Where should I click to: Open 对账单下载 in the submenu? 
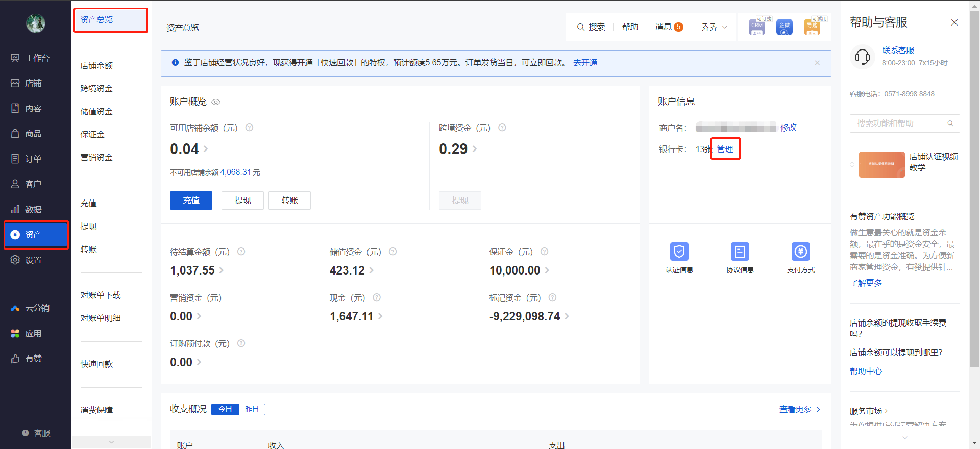pos(101,295)
